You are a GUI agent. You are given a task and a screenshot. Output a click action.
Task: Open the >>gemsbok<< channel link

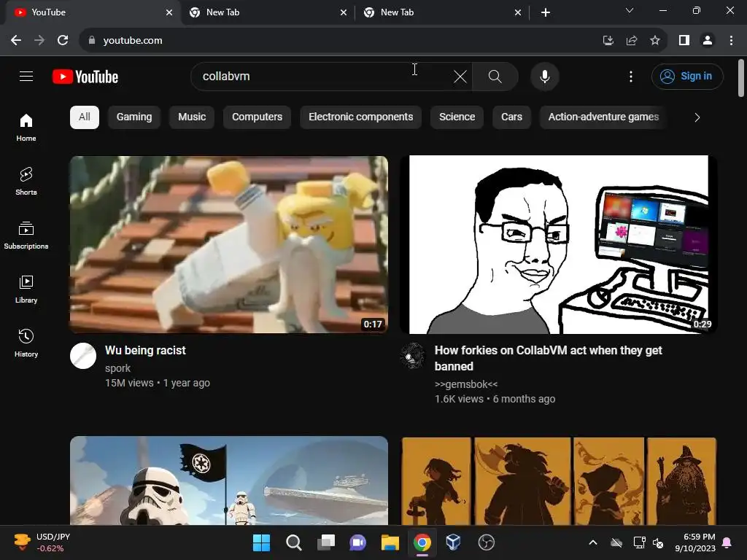pos(466,384)
